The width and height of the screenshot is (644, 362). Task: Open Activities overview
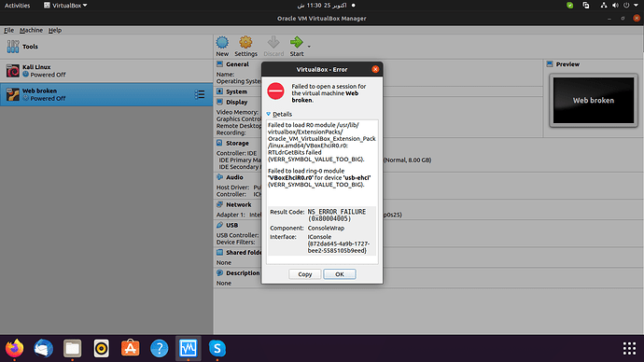(17, 6)
